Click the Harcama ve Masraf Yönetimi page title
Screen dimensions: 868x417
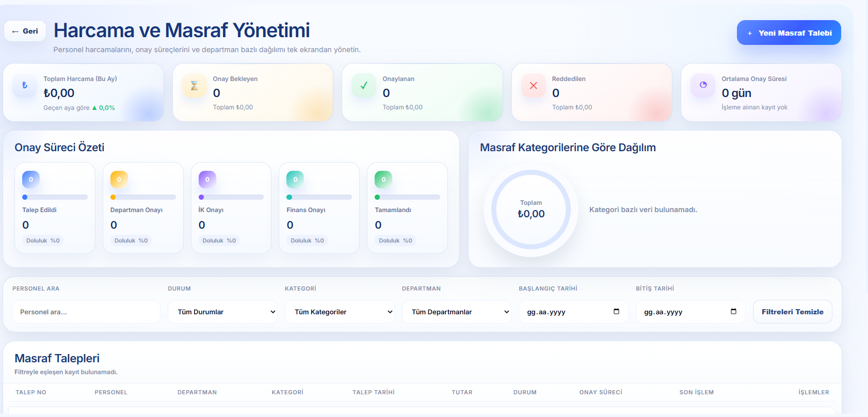(x=182, y=30)
